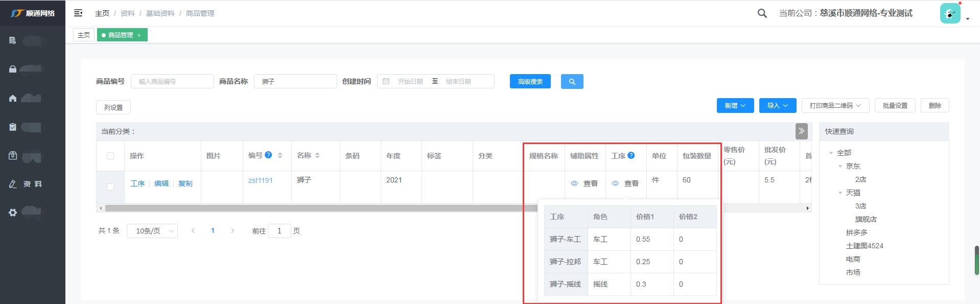Open the 新增 dropdown button

(x=735, y=106)
